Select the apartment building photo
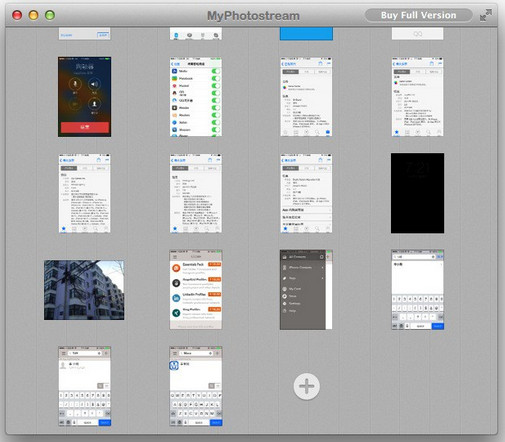The width and height of the screenshot is (505, 442). (x=84, y=290)
